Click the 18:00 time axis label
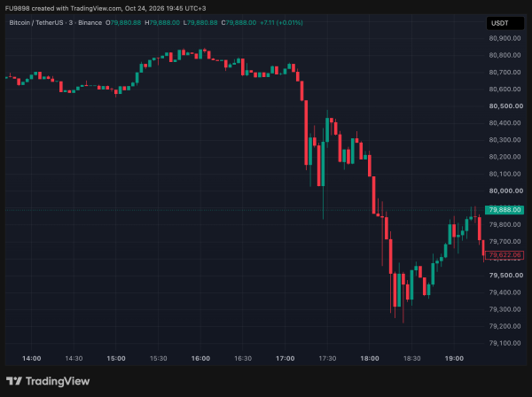This screenshot has height=397, width=532. click(x=370, y=358)
